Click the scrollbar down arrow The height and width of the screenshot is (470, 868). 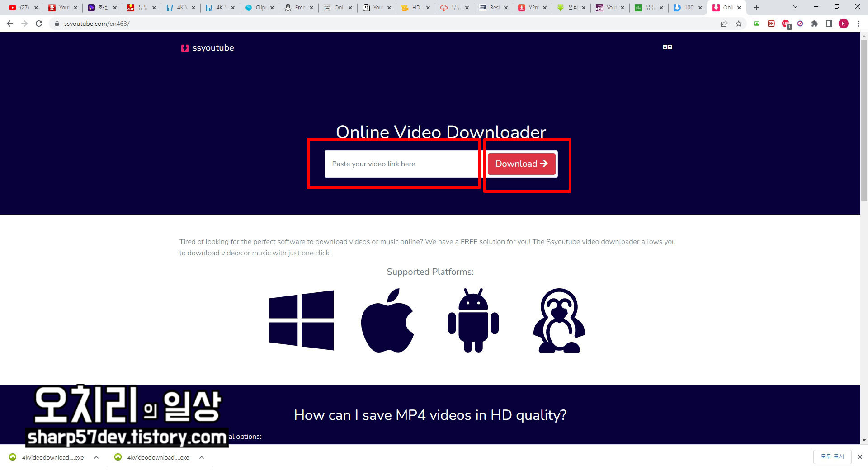pyautogui.click(x=864, y=440)
